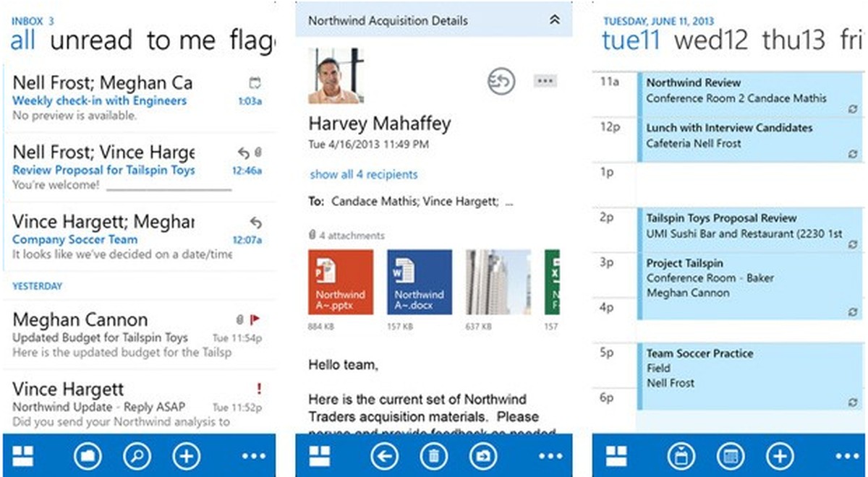Open the folders icon in the app bar

point(88,456)
